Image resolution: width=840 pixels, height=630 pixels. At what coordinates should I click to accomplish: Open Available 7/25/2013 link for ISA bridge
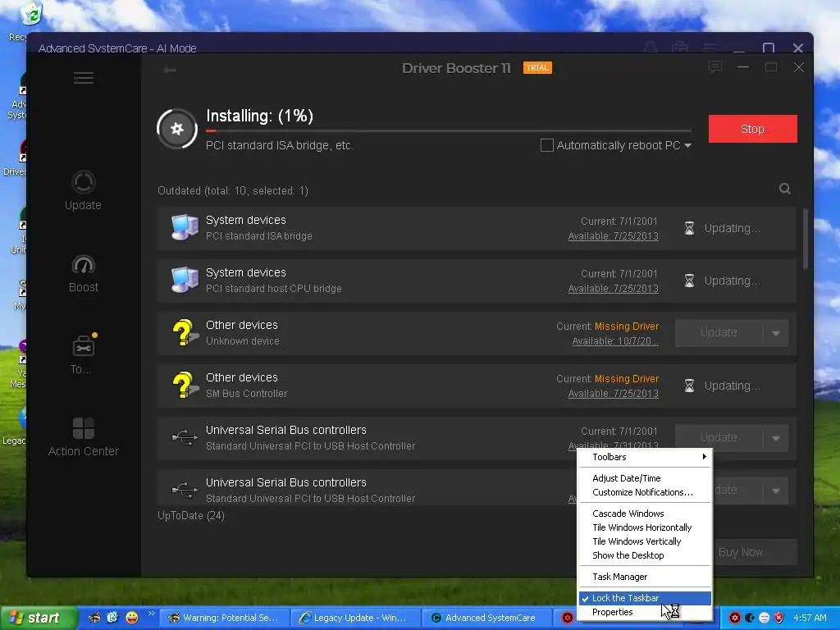tap(614, 235)
